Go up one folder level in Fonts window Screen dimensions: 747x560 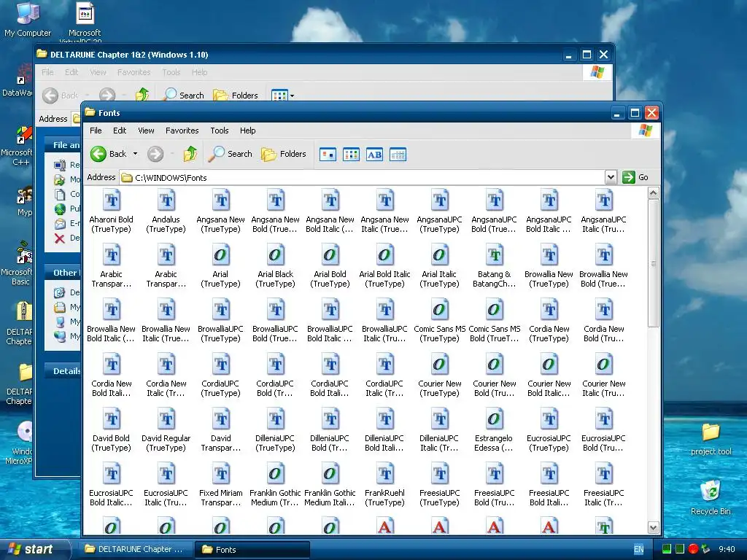(x=190, y=154)
